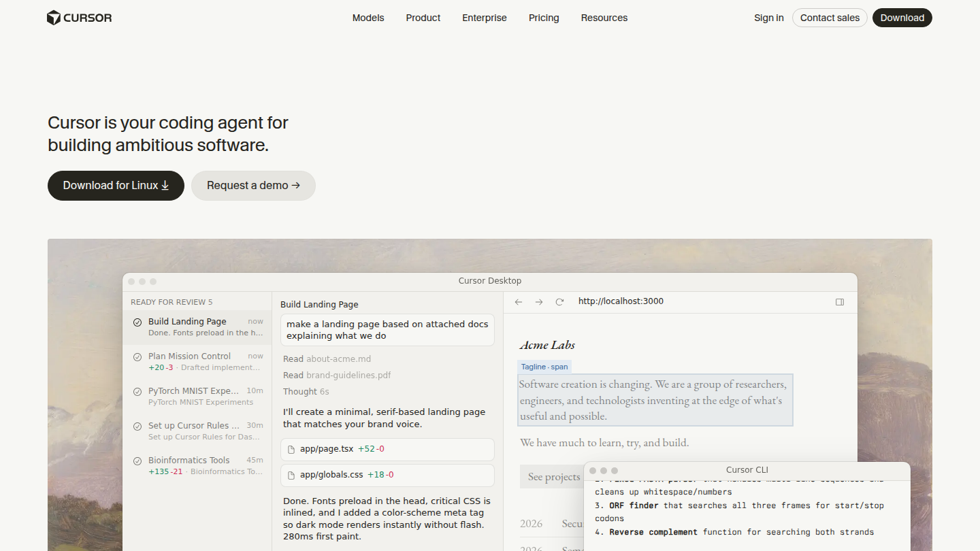Click the 'Reverse complement' line in Cursor CLI

pos(734,532)
